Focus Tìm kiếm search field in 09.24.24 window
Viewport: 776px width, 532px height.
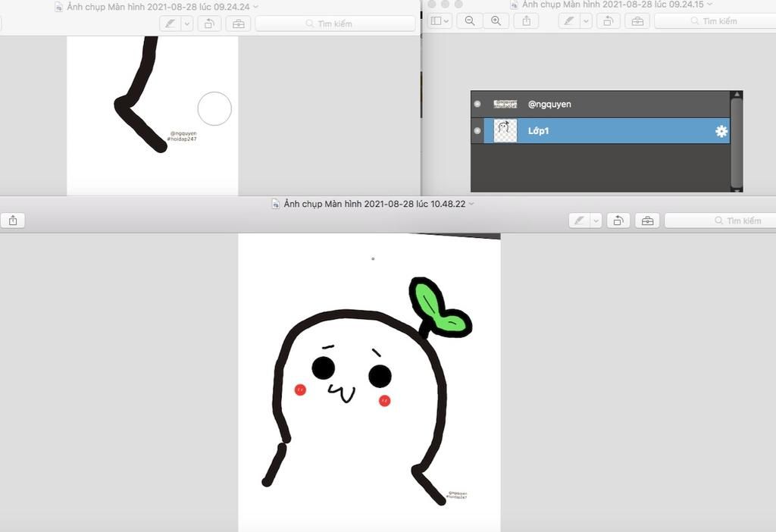point(335,23)
